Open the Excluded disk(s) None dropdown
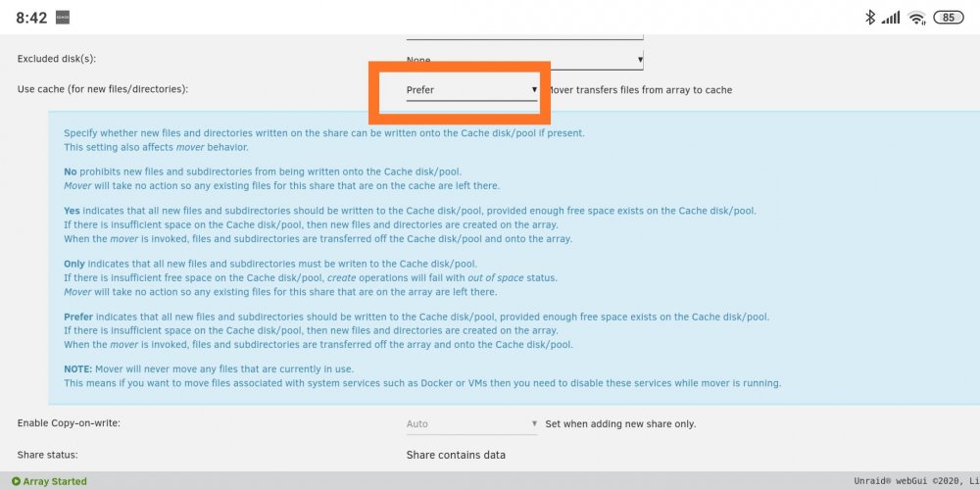Image resolution: width=980 pixels, height=490 pixels. [x=524, y=60]
